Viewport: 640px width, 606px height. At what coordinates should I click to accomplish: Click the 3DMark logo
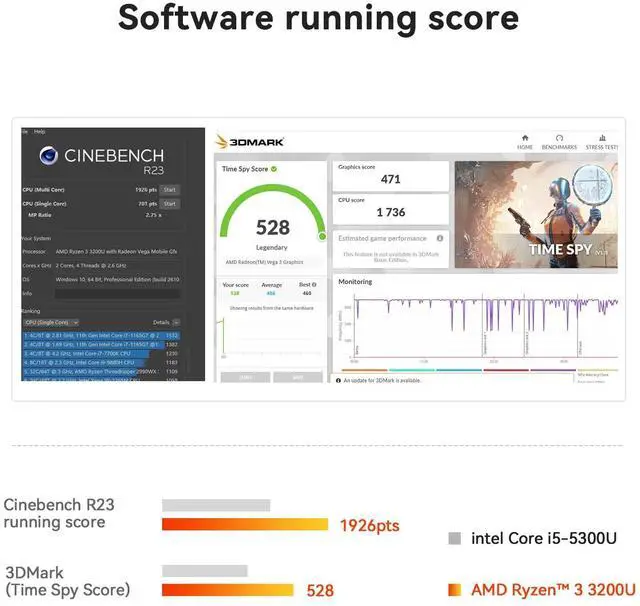click(251, 142)
